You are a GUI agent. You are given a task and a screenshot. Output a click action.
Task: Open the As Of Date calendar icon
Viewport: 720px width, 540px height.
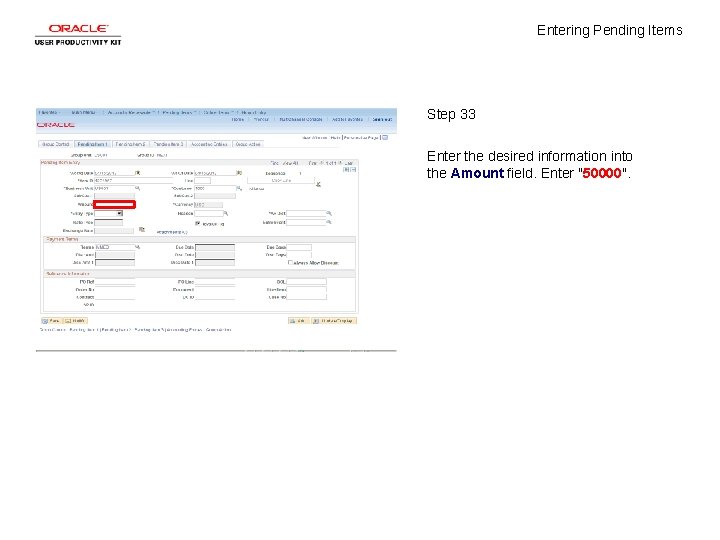239,173
